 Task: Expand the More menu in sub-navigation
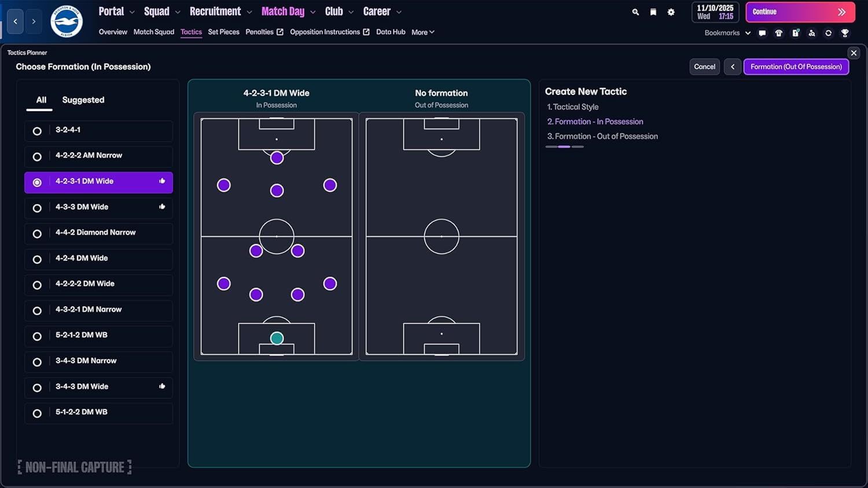click(x=422, y=32)
